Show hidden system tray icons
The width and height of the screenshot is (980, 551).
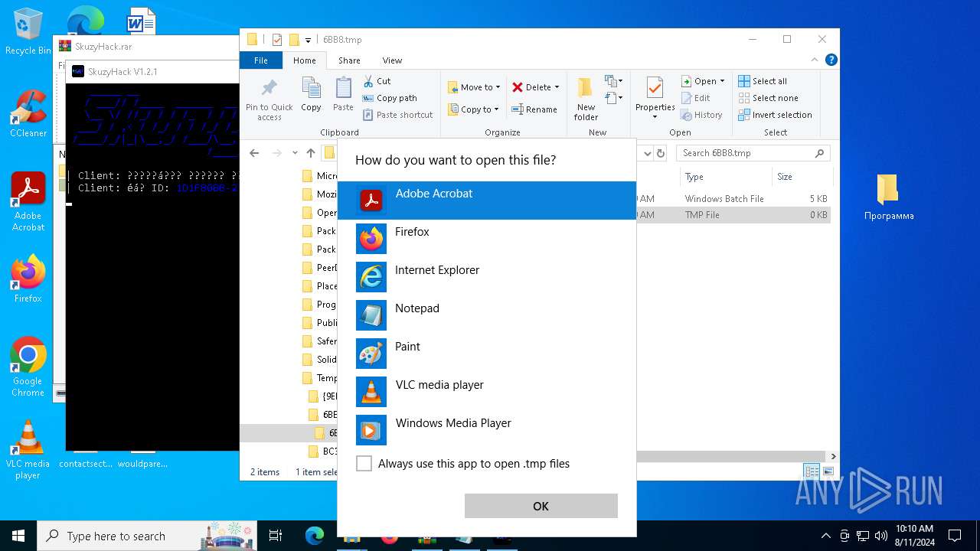[x=825, y=536]
